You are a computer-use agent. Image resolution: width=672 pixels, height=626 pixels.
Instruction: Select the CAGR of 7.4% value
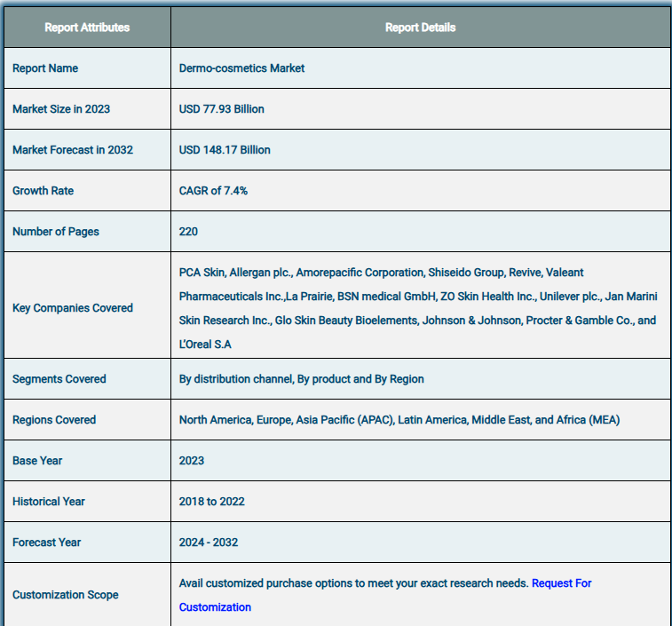(213, 190)
